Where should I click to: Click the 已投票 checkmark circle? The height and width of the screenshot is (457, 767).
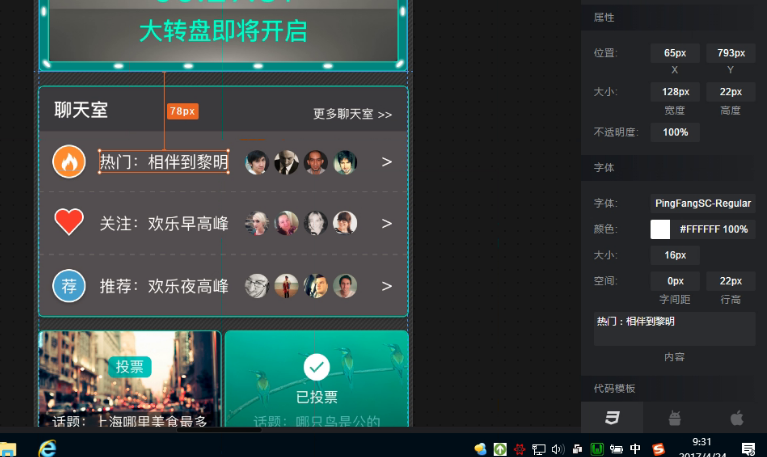[317, 367]
